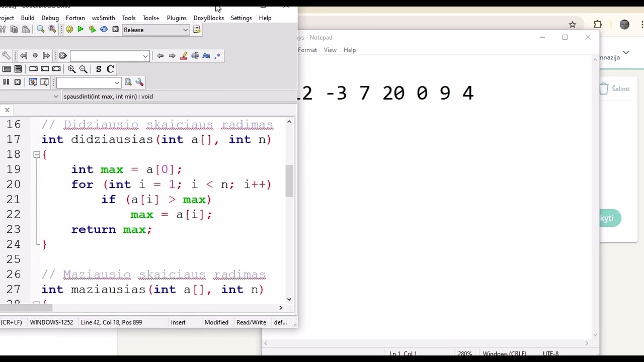Click the editor horizontal scroll right arrow
Screen dimensions: 644x362
[281, 308]
